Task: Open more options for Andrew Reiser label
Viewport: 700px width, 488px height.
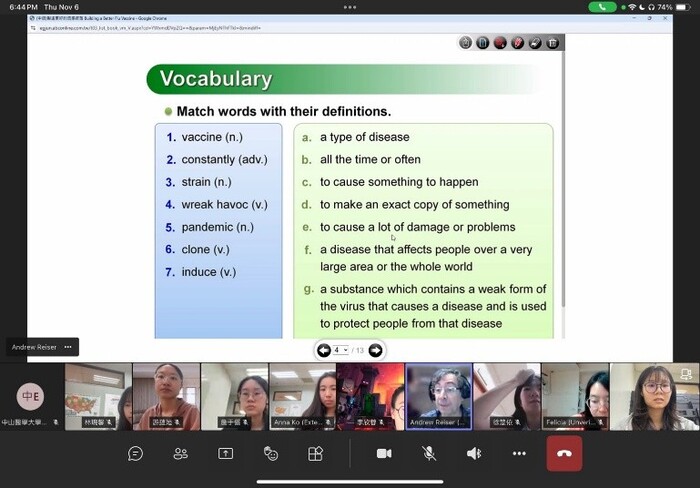Action: pos(68,347)
